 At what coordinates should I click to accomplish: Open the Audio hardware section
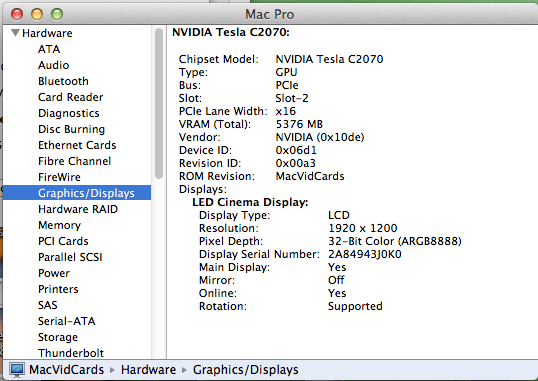pos(54,65)
